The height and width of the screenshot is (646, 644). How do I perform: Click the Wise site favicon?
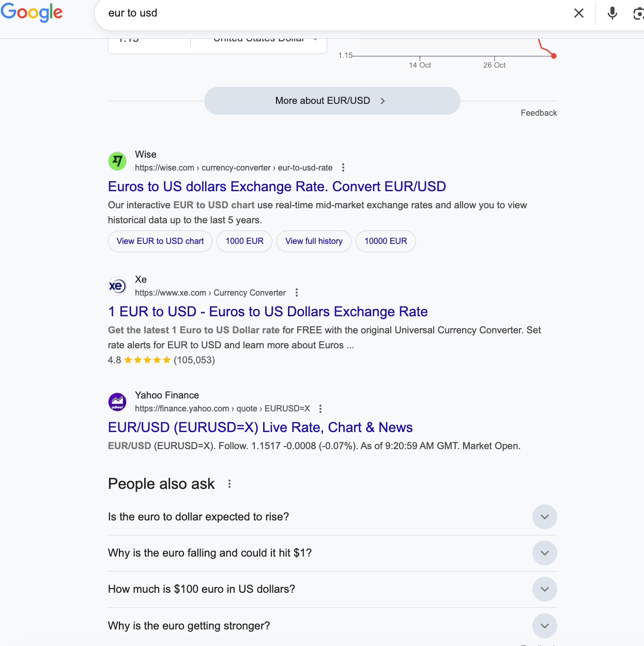tap(117, 161)
